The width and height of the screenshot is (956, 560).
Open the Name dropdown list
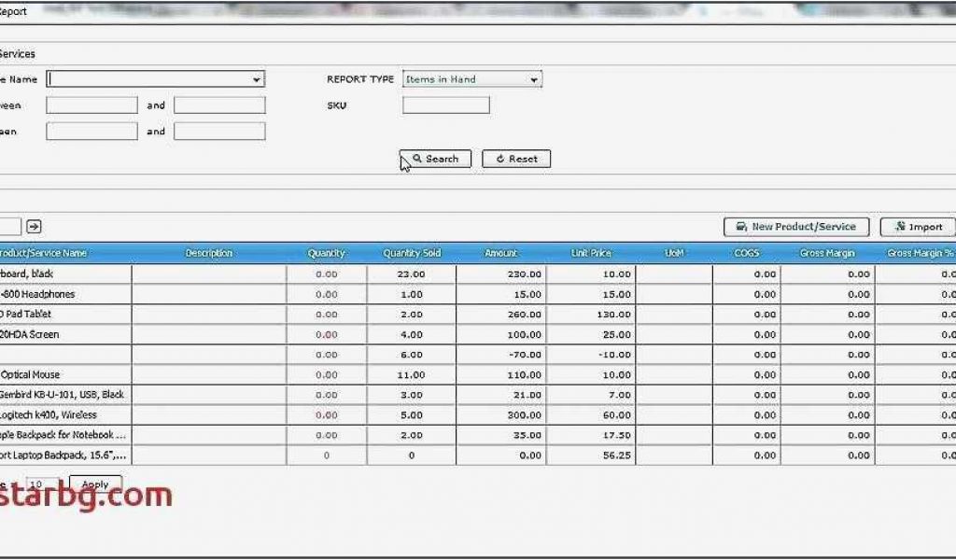coord(257,80)
